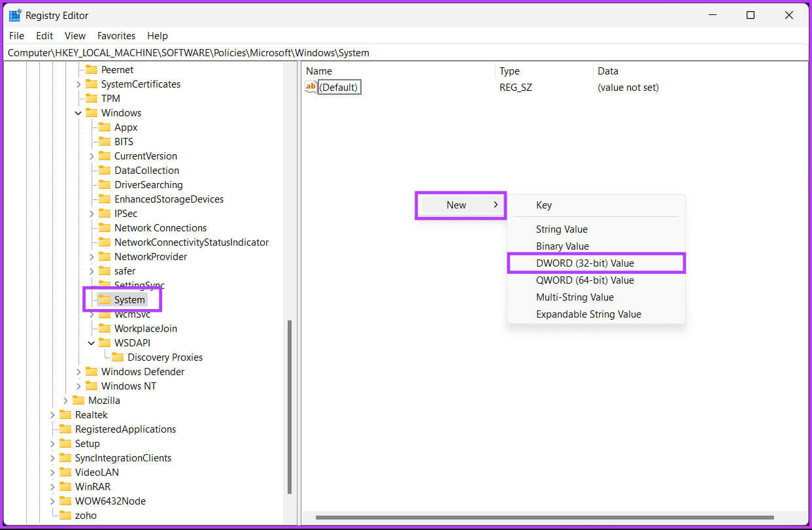This screenshot has width=812, height=530.
Task: Expand the CurrentVersion key
Action: [x=92, y=156]
